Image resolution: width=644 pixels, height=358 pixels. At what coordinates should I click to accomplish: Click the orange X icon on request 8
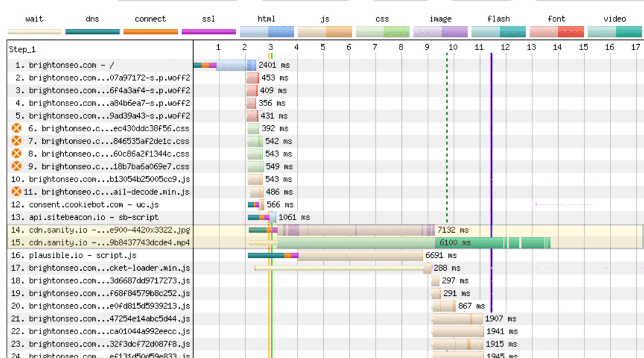click(17, 154)
